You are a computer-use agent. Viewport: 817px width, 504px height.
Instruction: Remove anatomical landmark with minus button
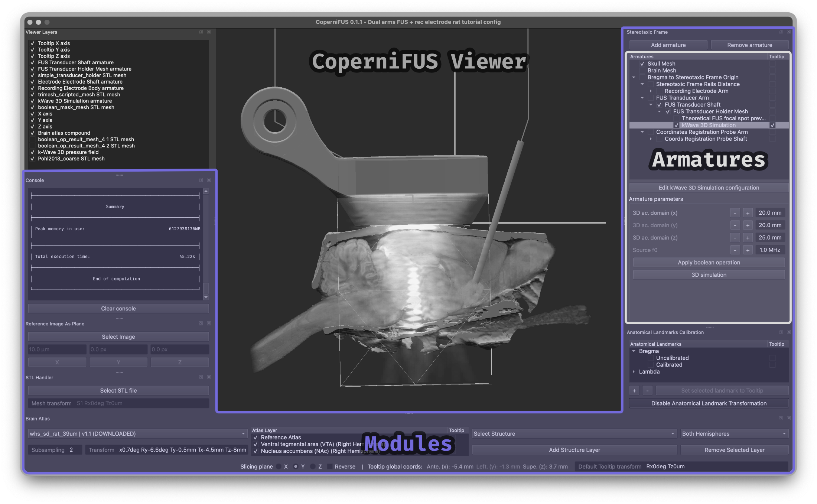(x=647, y=391)
